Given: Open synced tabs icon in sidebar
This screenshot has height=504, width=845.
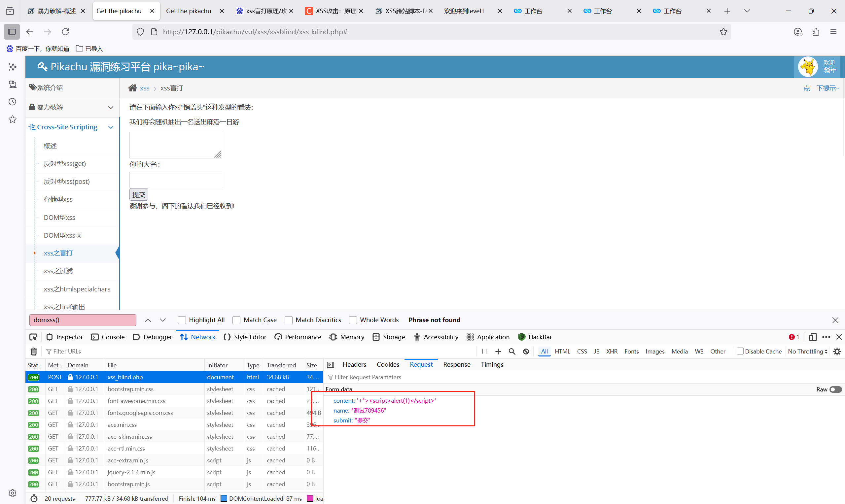Looking at the screenshot, I should coord(13,84).
